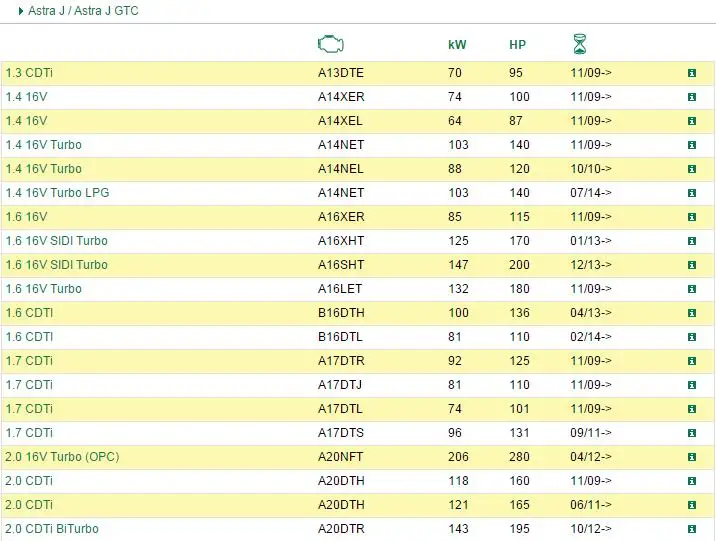
Task: Open info icon for A16SHT row
Action: pos(692,265)
